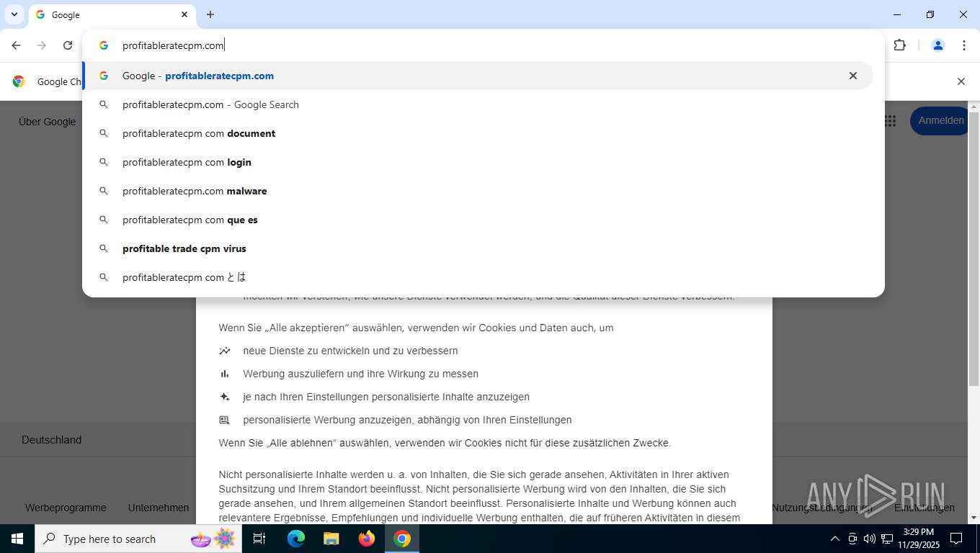Click the browser Back arrow
Viewport: 980px width, 553px height.
point(16,45)
